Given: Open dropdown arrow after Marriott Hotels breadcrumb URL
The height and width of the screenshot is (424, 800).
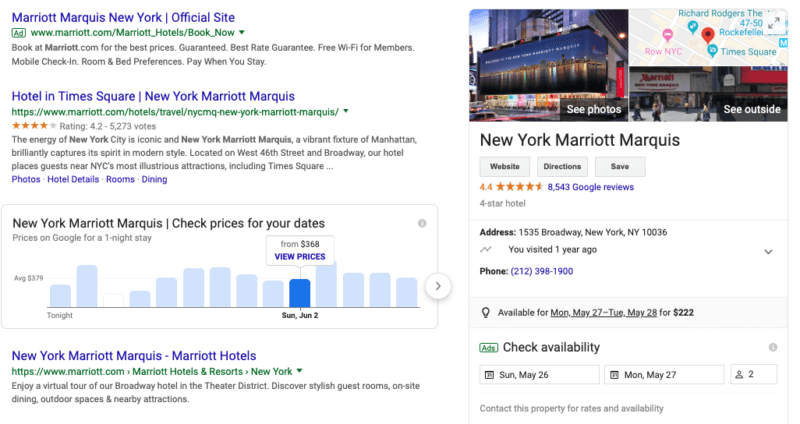Looking at the screenshot, I should (x=300, y=371).
